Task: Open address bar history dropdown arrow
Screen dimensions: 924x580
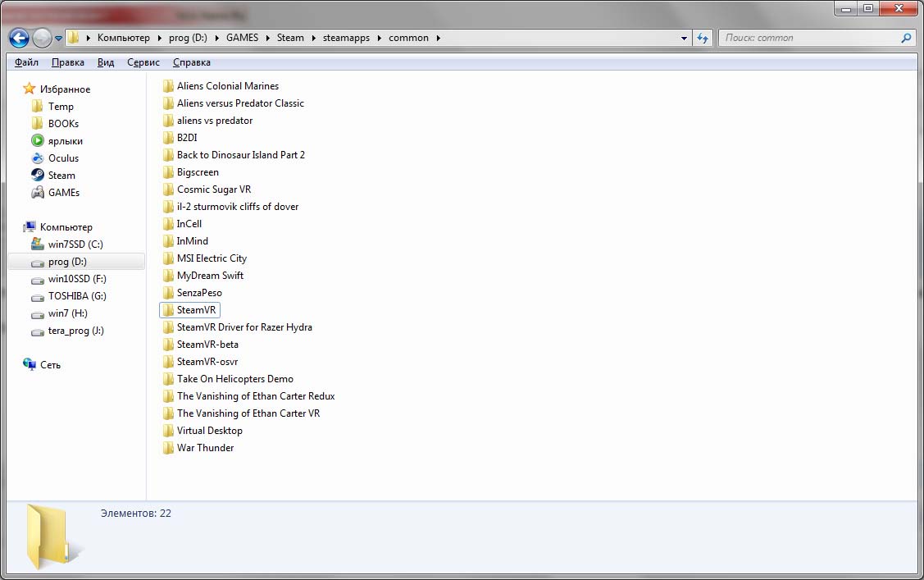Action: click(684, 39)
